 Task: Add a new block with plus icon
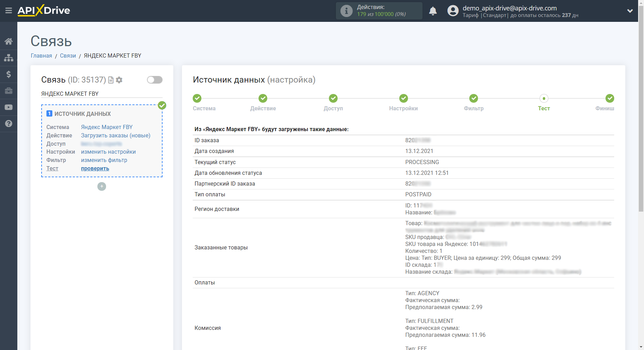(x=102, y=186)
